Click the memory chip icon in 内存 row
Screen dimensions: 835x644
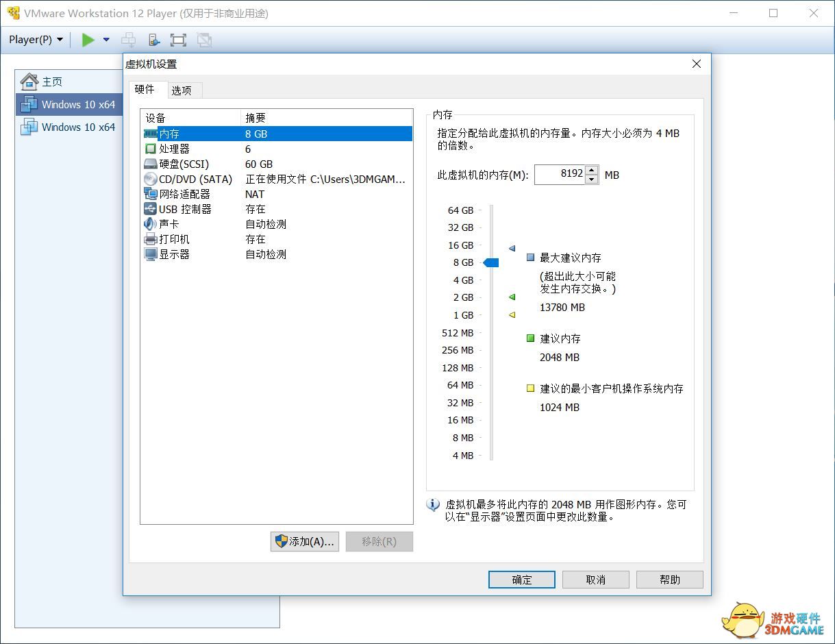pyautogui.click(x=151, y=134)
